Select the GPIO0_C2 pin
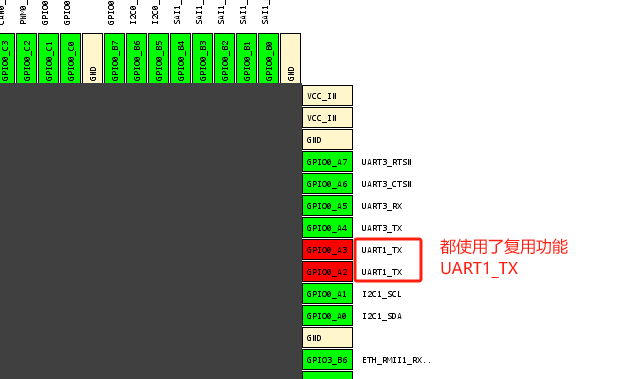Image resolution: width=635 pixels, height=379 pixels. pos(27,58)
